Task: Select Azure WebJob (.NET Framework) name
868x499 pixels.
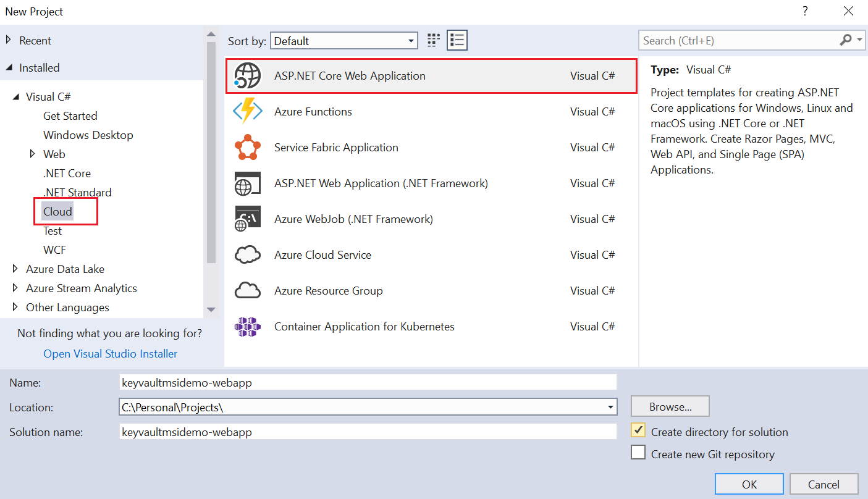Action: pyautogui.click(x=353, y=219)
